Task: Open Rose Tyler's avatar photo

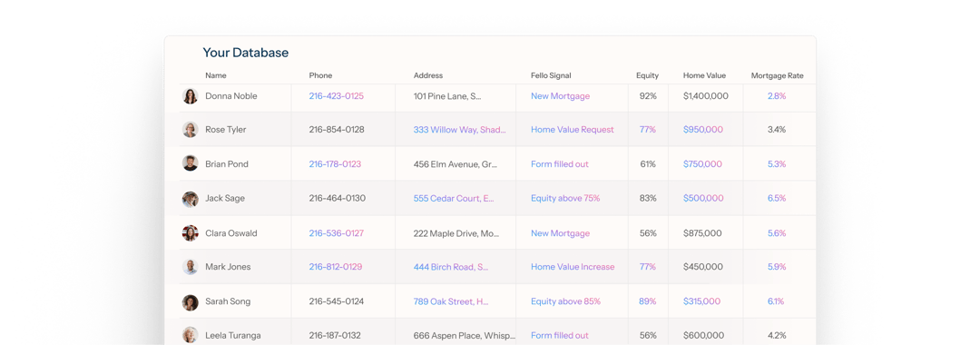Action: coord(190,130)
